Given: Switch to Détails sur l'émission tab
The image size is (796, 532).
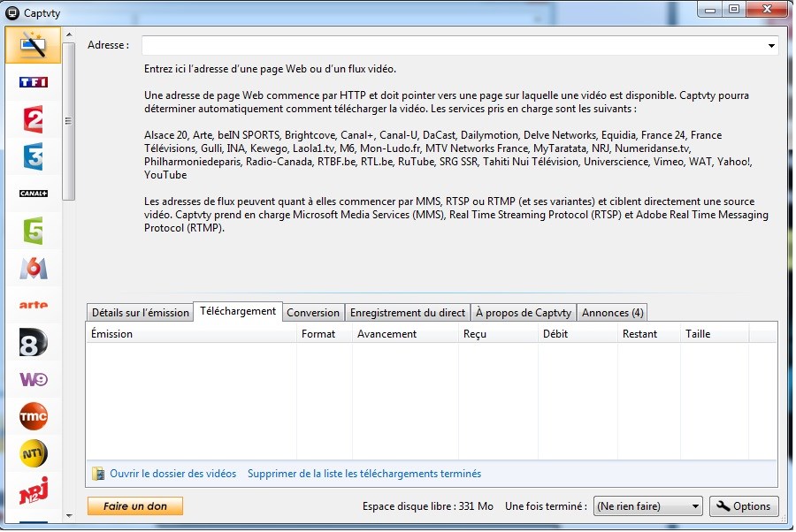Looking at the screenshot, I should tap(140, 313).
